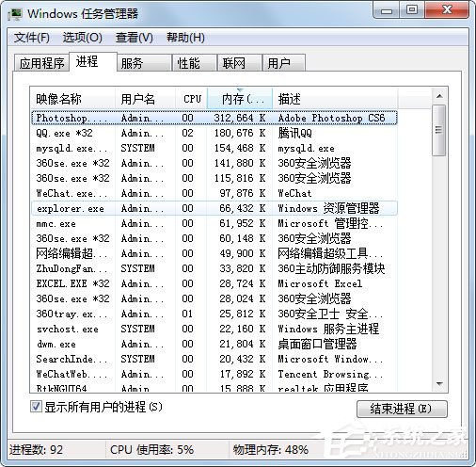This screenshot has height=467, width=476.
Task: Sort by 映像名称 column header
Action: coord(72,99)
